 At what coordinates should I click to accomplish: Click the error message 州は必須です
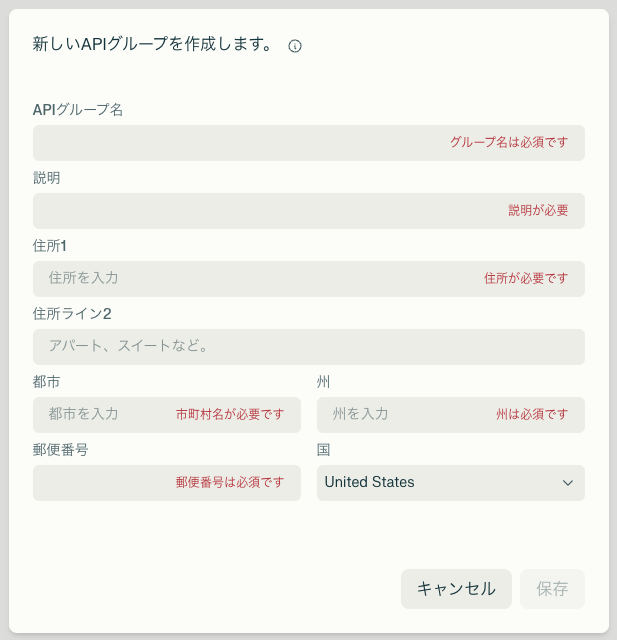point(532,414)
